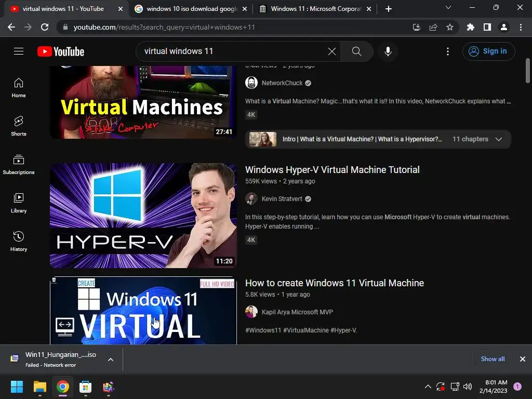Click the taskbar volume icon
Screen dimensions: 532x399
pyautogui.click(x=468, y=387)
